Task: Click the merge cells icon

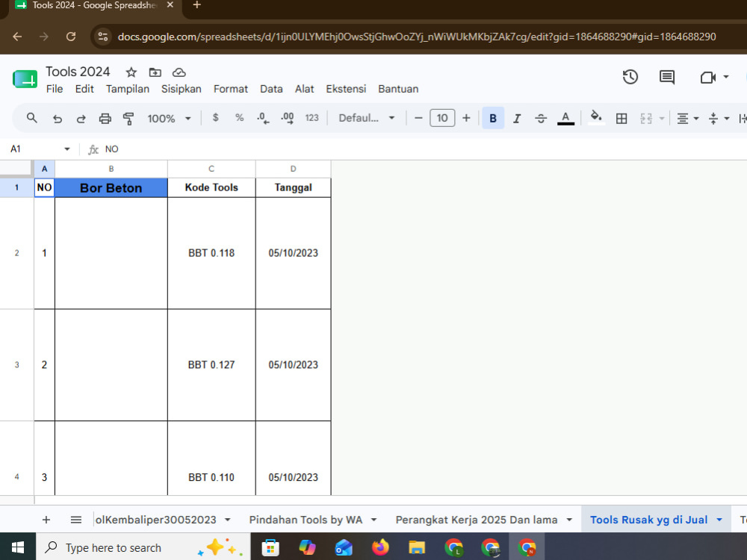Action: [645, 119]
